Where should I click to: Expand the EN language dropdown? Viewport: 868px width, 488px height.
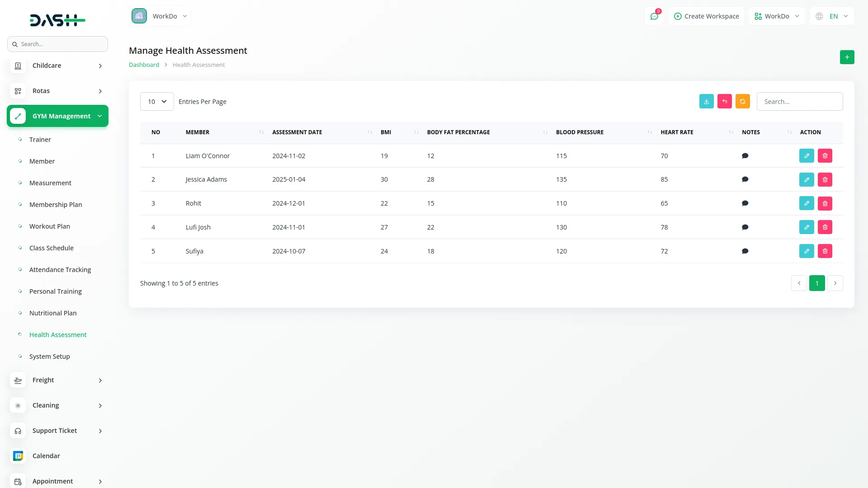point(832,16)
